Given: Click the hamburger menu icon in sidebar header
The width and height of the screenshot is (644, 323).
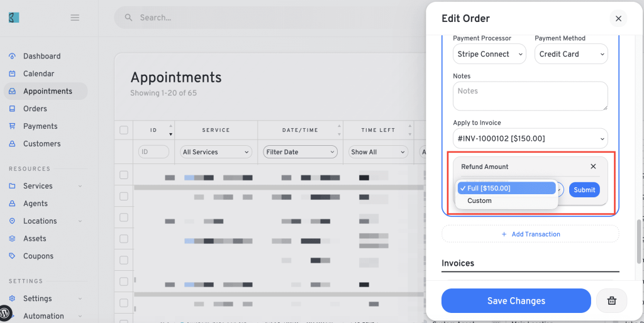Looking at the screenshot, I should pos(75,18).
